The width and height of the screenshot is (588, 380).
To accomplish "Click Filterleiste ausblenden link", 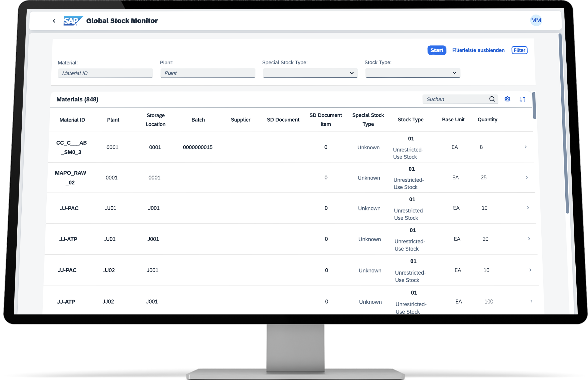I will pos(478,50).
